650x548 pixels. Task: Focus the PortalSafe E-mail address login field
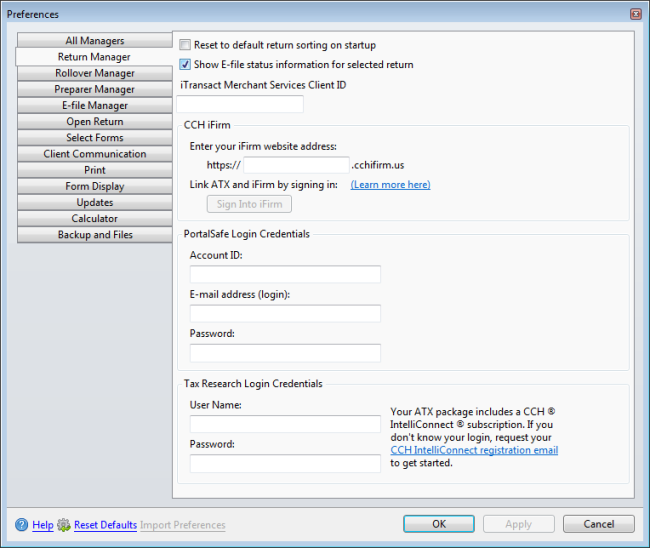[285, 314]
